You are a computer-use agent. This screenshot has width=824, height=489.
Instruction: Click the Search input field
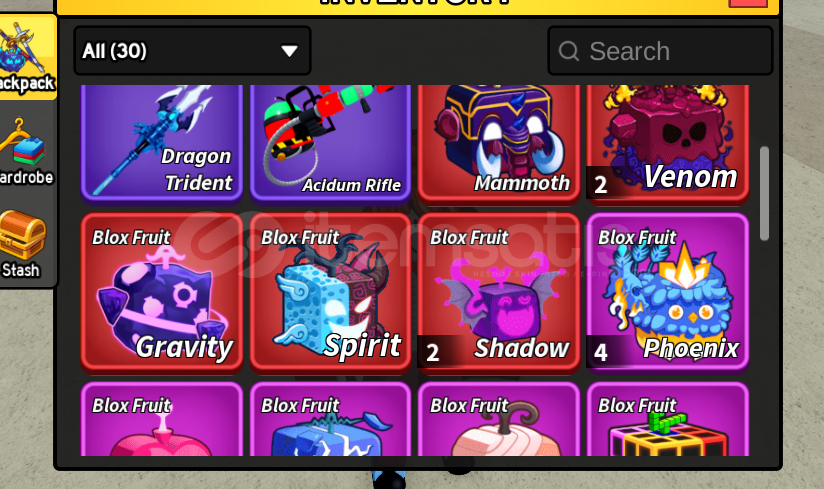click(x=660, y=51)
